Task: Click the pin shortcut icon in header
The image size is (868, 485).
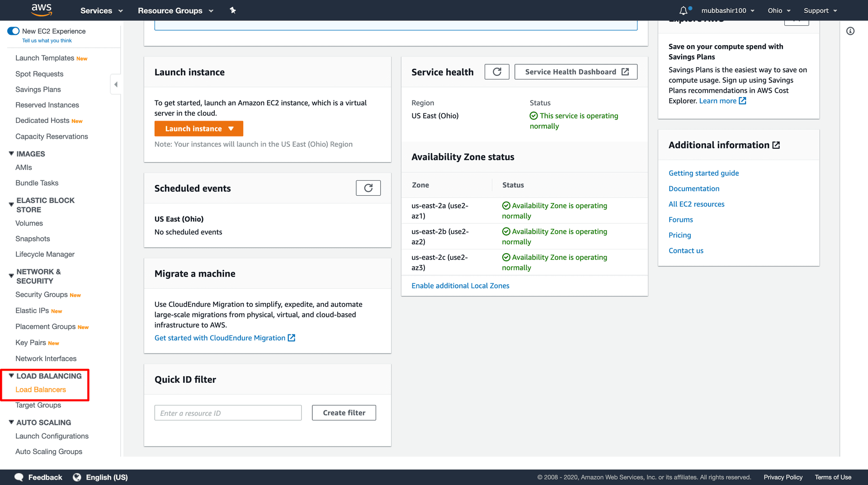Action: click(x=233, y=10)
